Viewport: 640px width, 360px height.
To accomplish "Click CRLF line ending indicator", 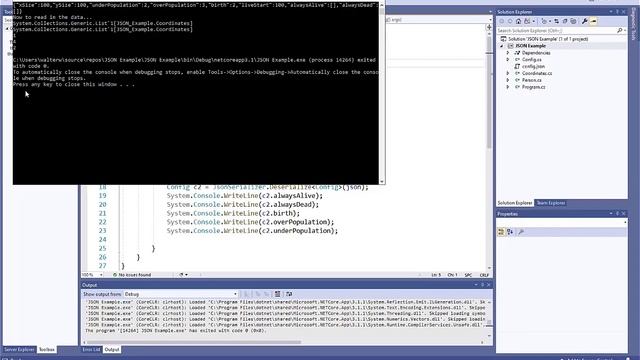I will tap(484, 275).
